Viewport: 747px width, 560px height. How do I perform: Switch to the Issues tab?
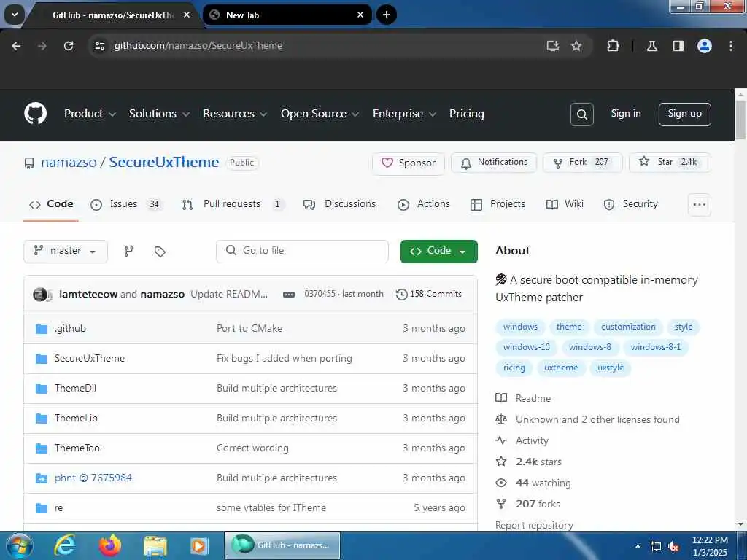tap(125, 204)
